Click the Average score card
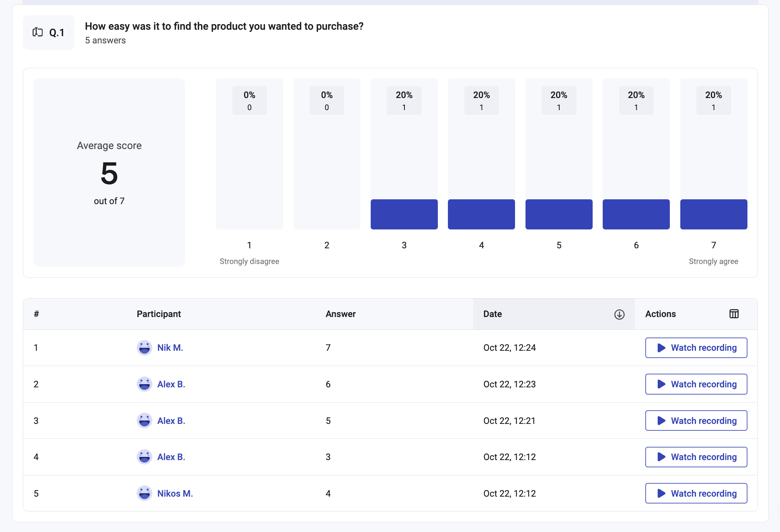This screenshot has height=532, width=780. tap(109, 172)
